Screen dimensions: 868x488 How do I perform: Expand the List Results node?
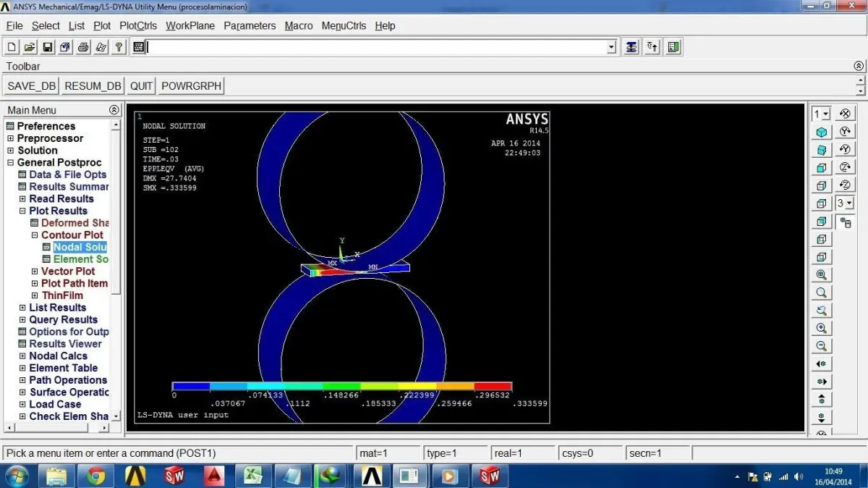point(22,308)
